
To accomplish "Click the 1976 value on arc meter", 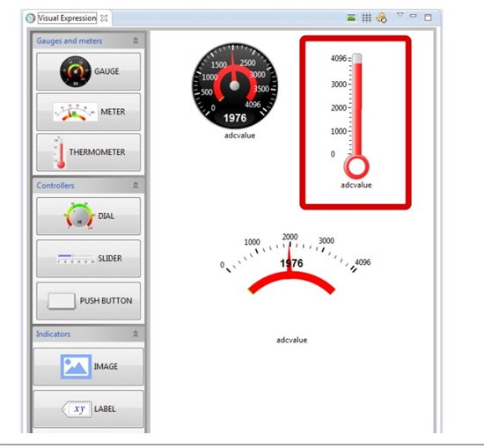I will [291, 263].
